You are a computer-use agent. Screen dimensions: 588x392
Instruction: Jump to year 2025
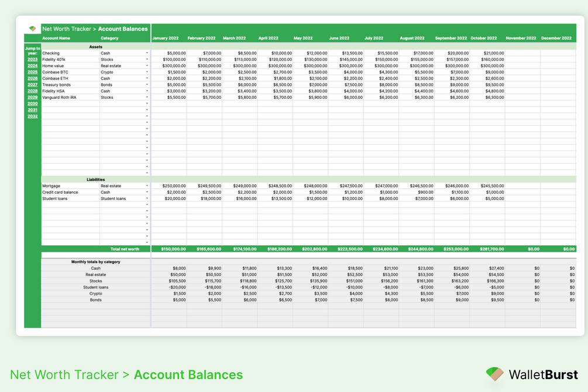tap(33, 72)
